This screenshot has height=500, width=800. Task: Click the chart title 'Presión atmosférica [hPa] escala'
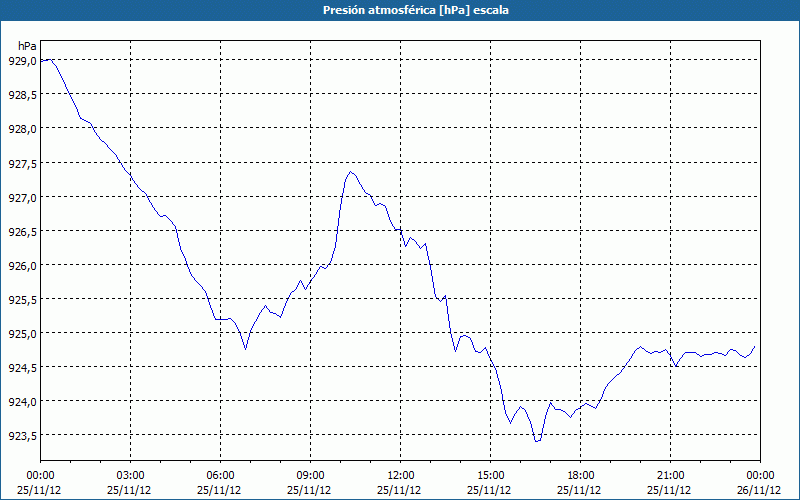416,10
